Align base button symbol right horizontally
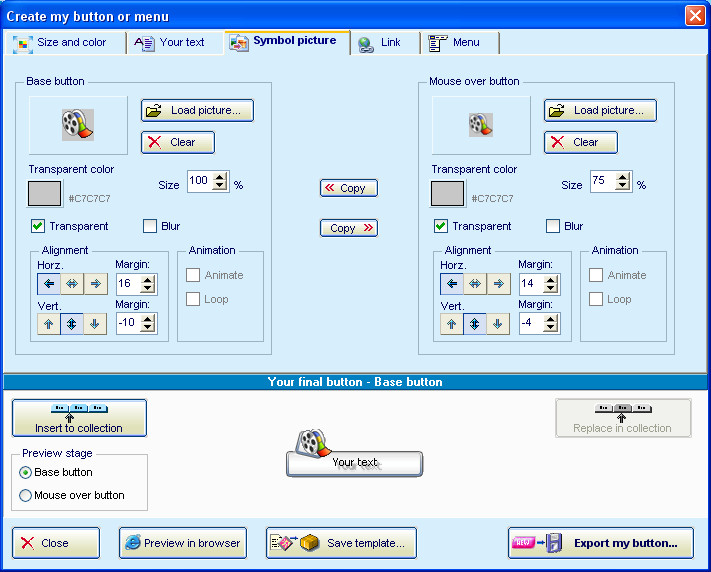The height and width of the screenshot is (572, 711). click(96, 284)
